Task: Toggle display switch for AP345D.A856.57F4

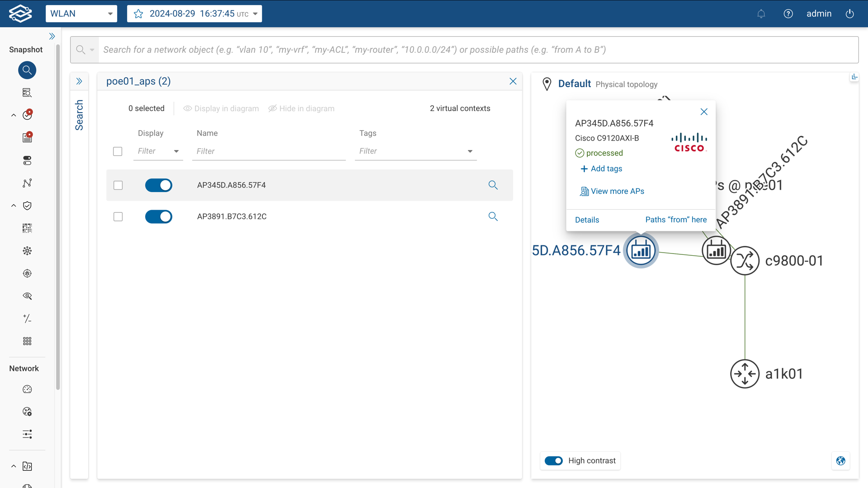Action: [x=159, y=185]
